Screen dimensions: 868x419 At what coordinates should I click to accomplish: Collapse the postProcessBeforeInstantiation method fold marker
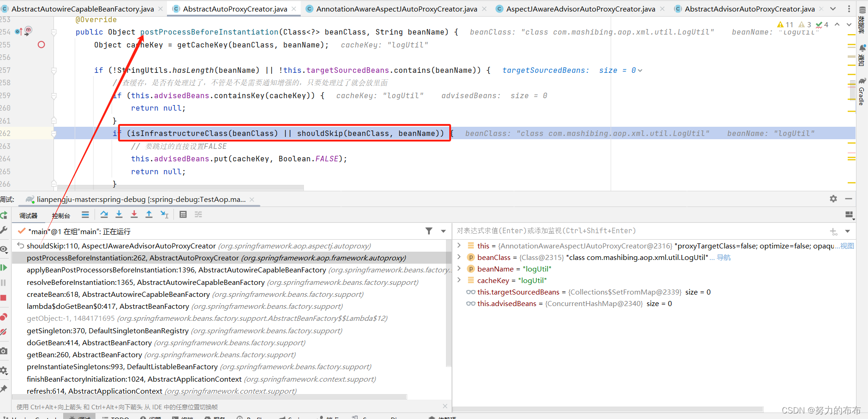(54, 32)
